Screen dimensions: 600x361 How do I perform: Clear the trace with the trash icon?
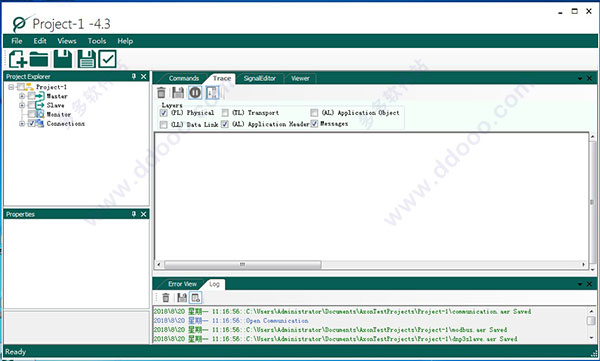click(x=161, y=92)
